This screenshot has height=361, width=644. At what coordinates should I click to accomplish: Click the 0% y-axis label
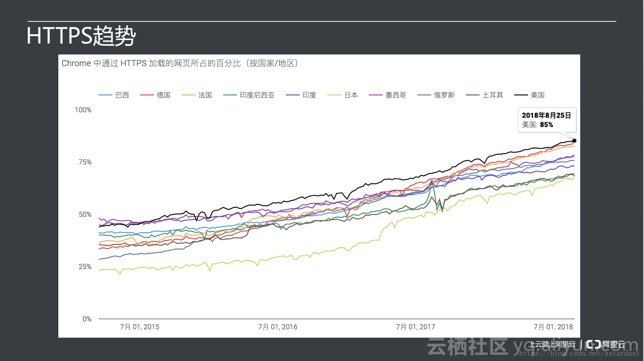click(87, 319)
